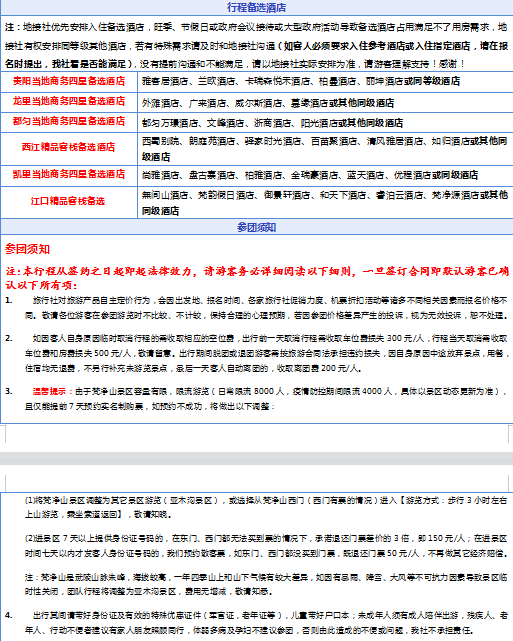
Task: Click item 2 text 如因客人自身原因临时取消行程
Action: [x=266, y=353]
